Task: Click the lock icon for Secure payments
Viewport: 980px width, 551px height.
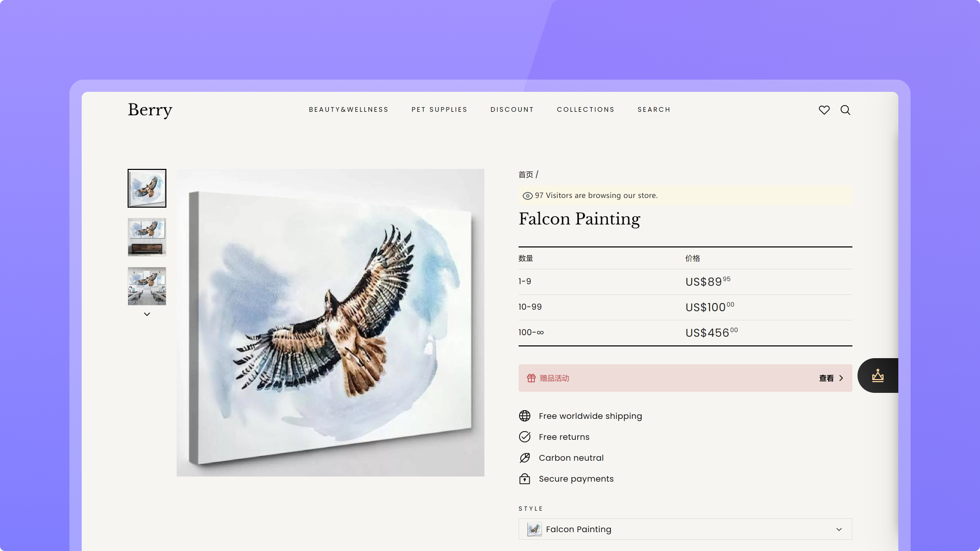Action: 525,479
